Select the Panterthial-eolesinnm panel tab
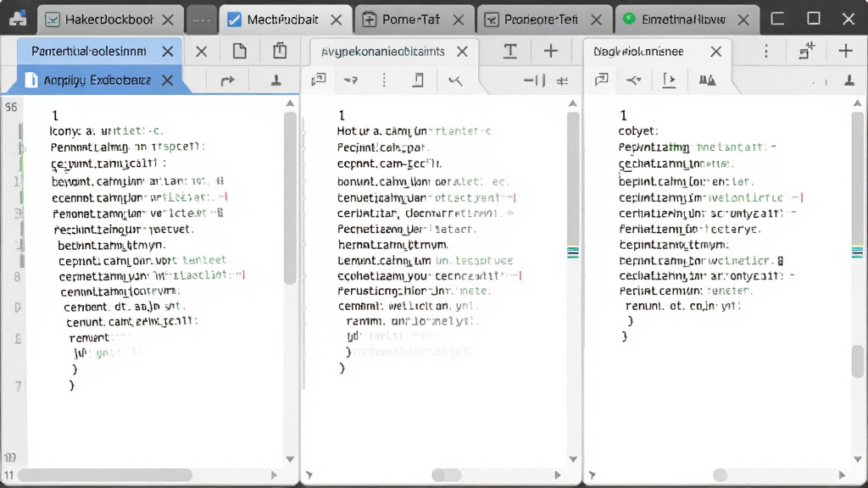This screenshot has height=488, width=868. click(x=100, y=52)
